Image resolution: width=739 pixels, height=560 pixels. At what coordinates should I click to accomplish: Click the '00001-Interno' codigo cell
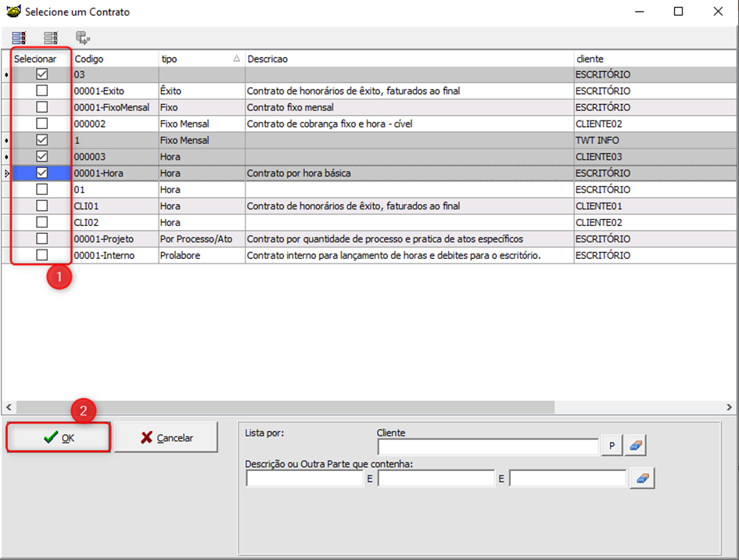pyautogui.click(x=116, y=256)
